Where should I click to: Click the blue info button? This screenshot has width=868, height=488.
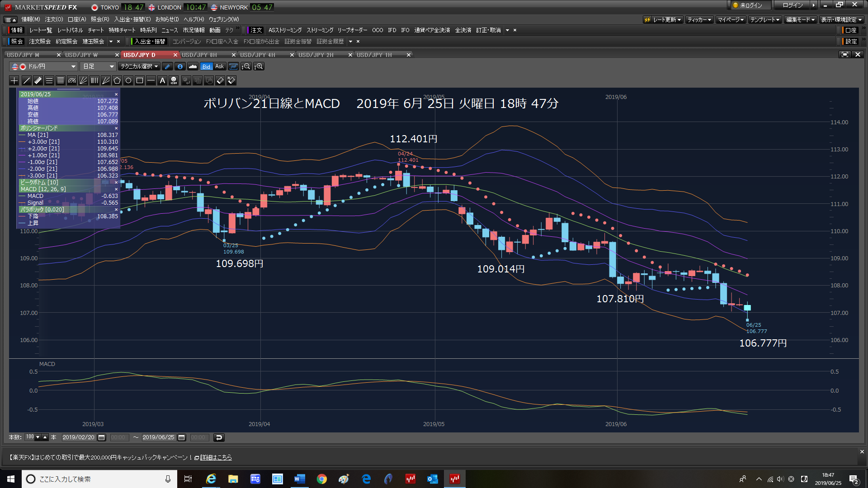point(180,66)
